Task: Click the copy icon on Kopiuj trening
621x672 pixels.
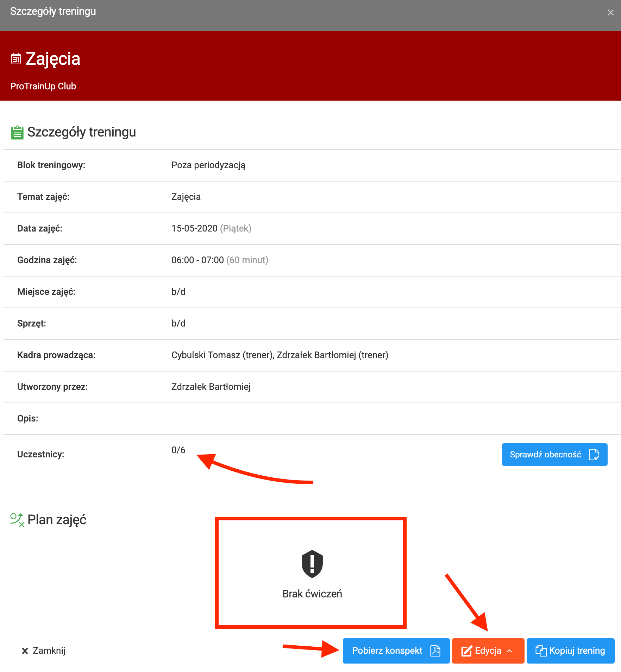Action: 540,651
